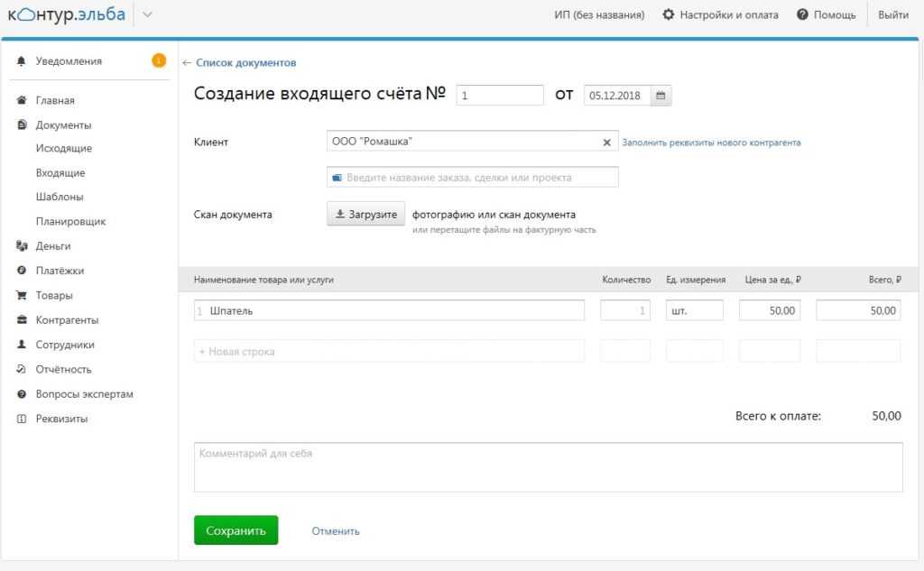The width and height of the screenshot is (924, 571).
Task: Open the unit of measurement field 'шт.'
Action: [694, 310]
